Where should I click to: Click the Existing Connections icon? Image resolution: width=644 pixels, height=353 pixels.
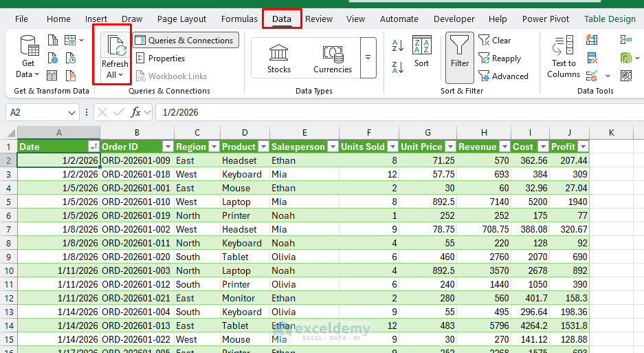71,76
